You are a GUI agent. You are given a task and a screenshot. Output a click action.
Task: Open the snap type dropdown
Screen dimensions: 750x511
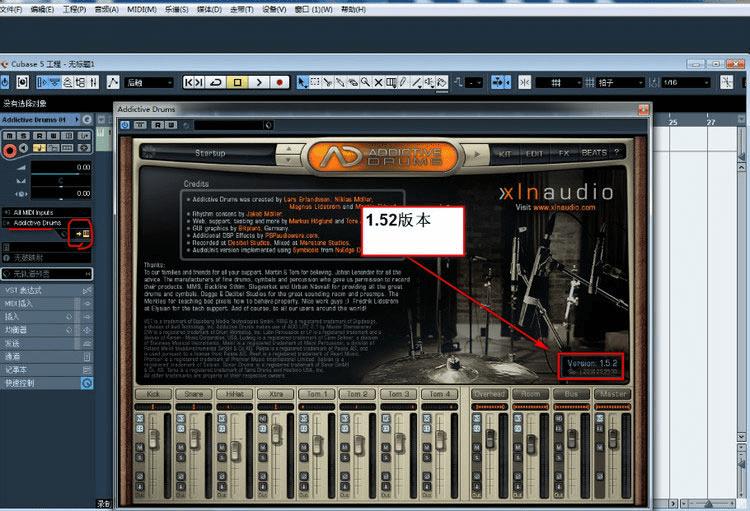coord(558,83)
